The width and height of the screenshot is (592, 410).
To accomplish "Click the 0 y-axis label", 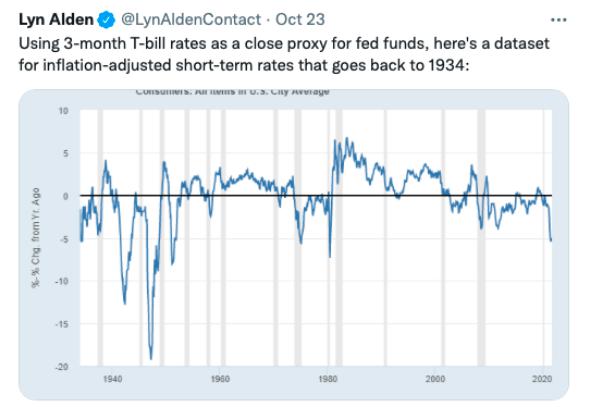I will 66,196.
